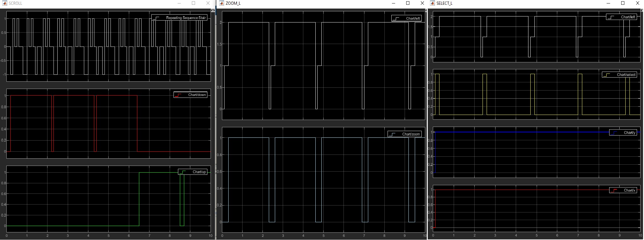Viewport: 644px width, 240px height.
Task: Toggle Chart/x signal in legend
Action: coord(623,190)
